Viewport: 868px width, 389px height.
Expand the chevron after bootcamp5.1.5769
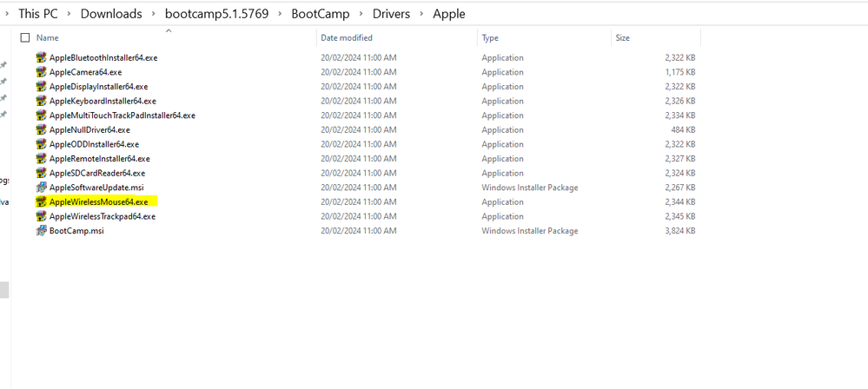coord(280,14)
